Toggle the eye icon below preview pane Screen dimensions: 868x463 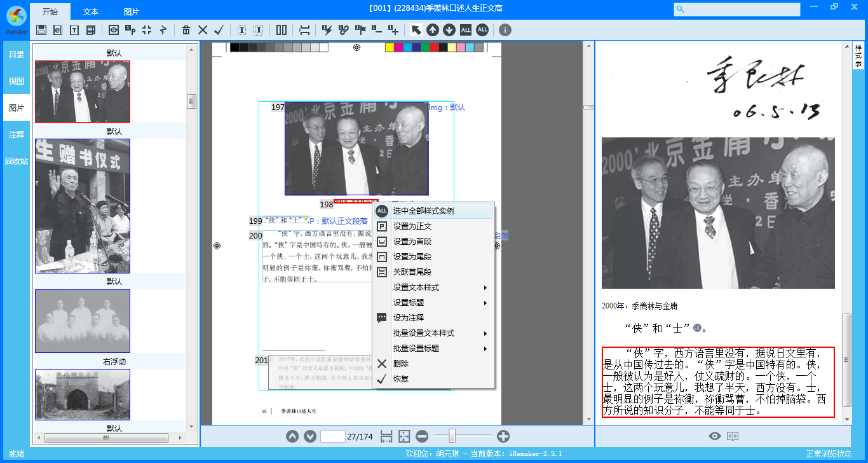pyautogui.click(x=715, y=436)
